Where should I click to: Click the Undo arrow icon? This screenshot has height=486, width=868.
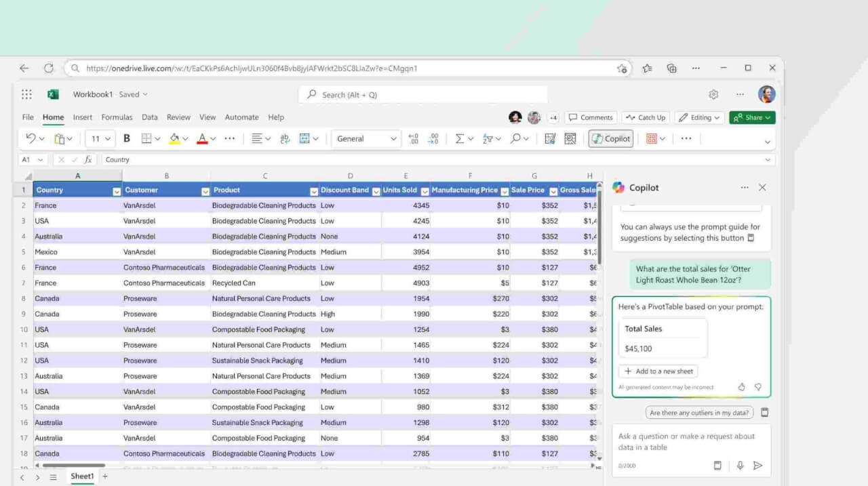[31, 138]
